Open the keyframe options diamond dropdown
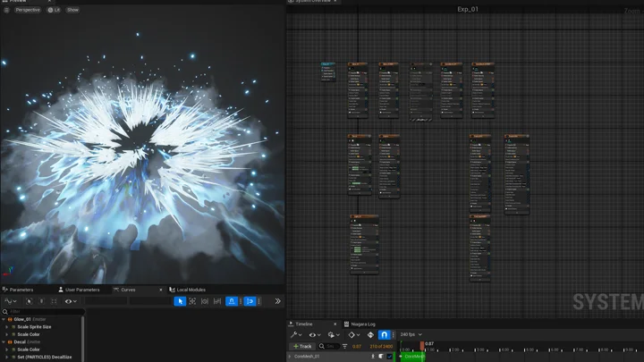This screenshot has height=362, width=644. coord(354,335)
